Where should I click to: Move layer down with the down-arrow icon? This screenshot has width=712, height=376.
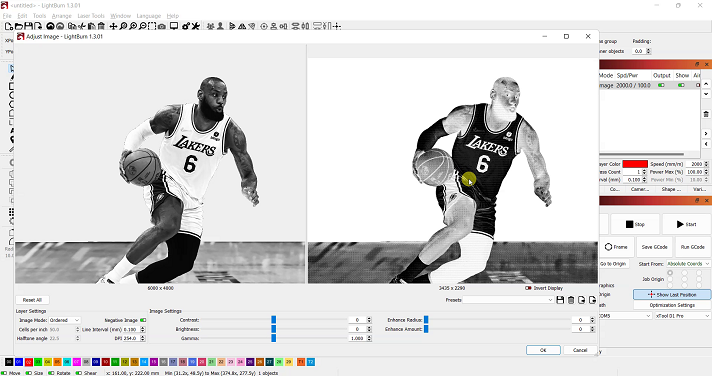pyautogui.click(x=706, y=94)
